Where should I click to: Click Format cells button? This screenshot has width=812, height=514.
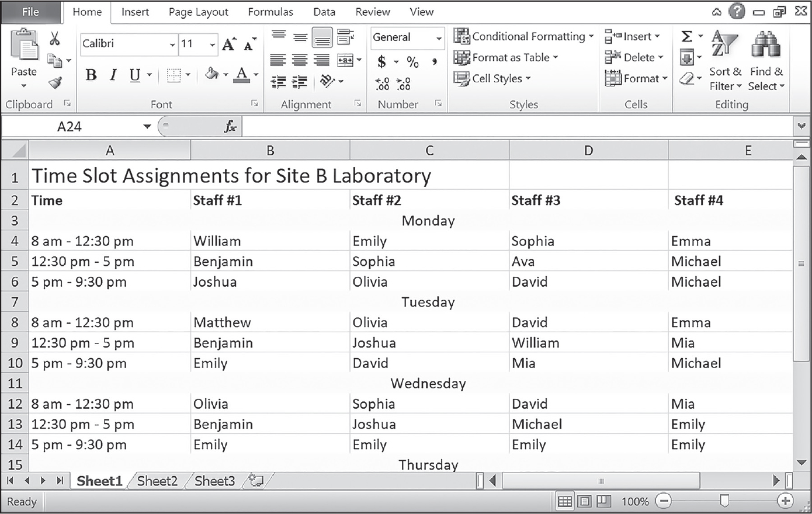pos(636,78)
